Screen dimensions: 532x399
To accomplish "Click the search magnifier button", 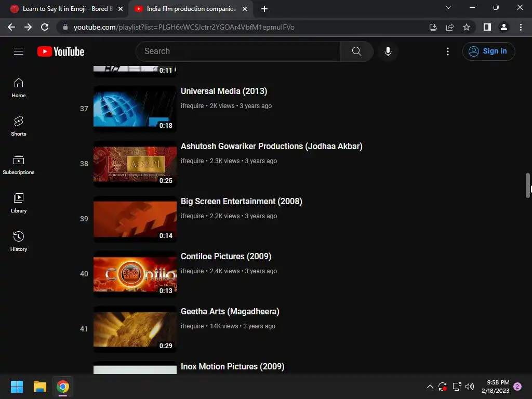I will tap(356, 51).
